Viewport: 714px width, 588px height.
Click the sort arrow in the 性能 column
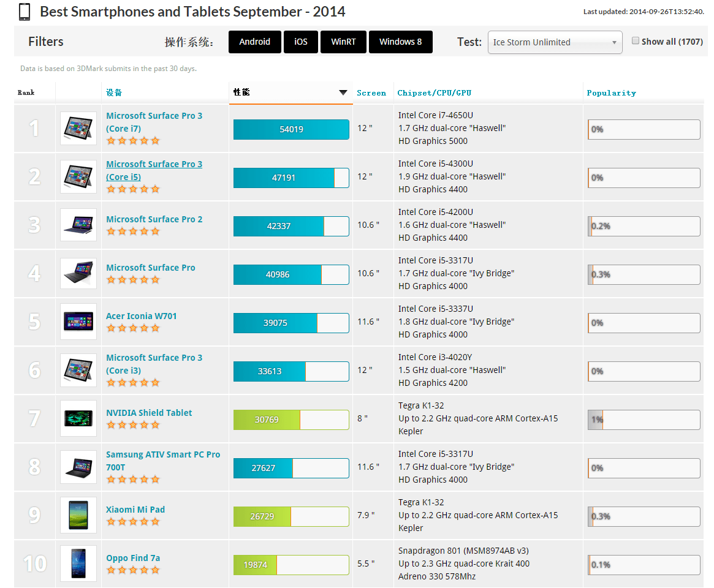point(343,93)
